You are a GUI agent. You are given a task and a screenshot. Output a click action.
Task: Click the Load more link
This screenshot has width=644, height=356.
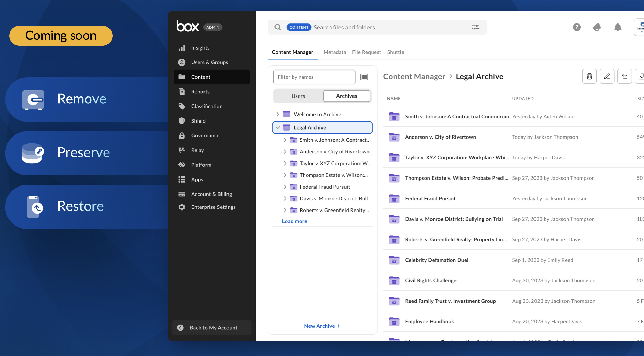(x=294, y=221)
